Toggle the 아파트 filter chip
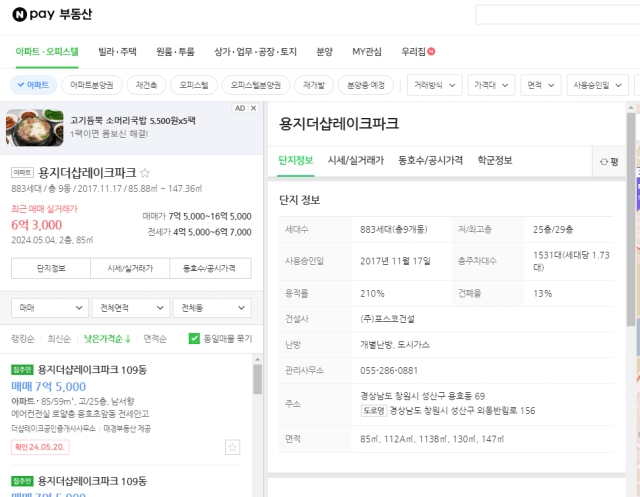The height and width of the screenshot is (497, 640). coord(33,85)
